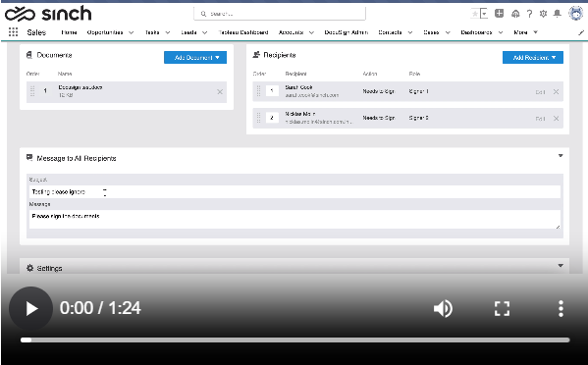588x365 pixels.
Task: Edit the second recipient, Signer 2
Action: pos(540,119)
